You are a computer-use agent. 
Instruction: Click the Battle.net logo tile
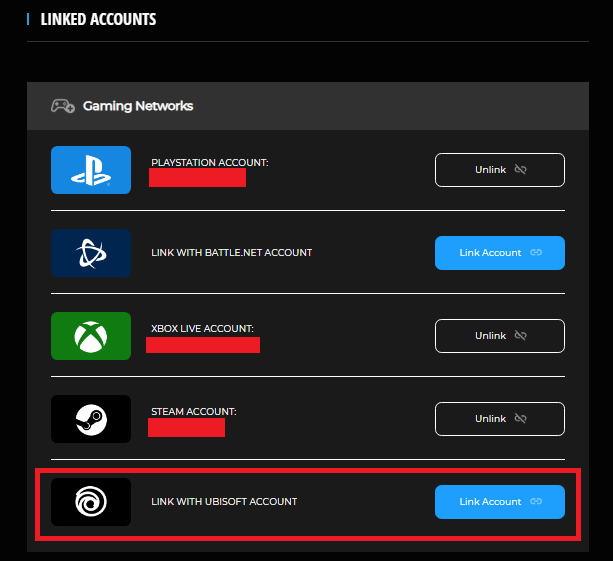click(x=91, y=253)
